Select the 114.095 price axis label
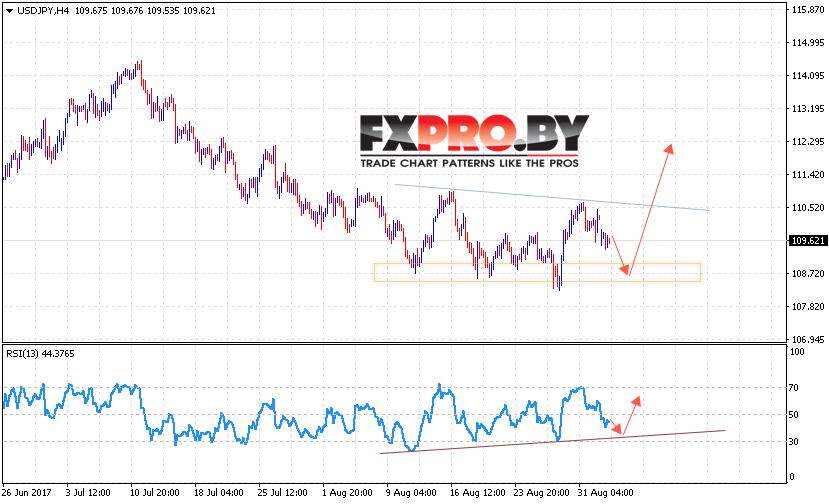The width and height of the screenshot is (829, 504). 808,76
